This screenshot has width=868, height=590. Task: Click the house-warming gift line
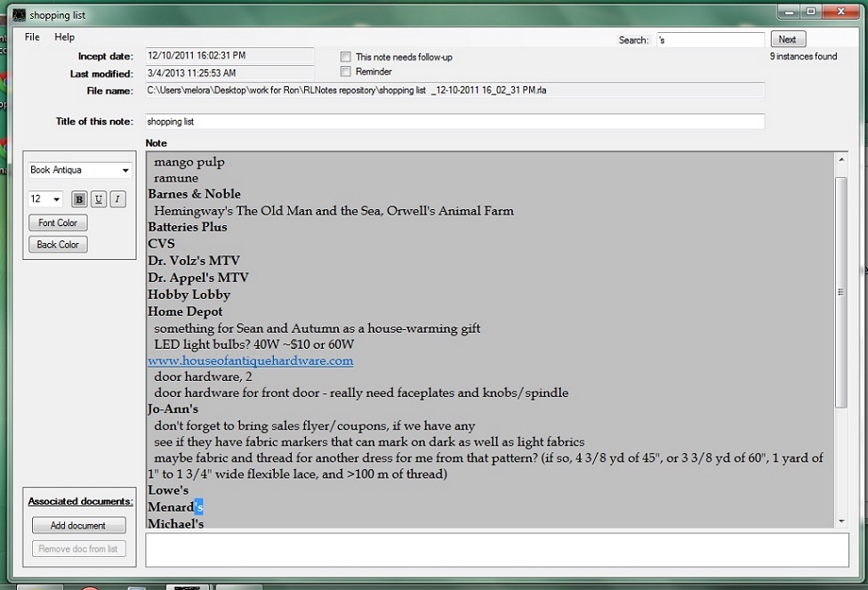pos(317,328)
